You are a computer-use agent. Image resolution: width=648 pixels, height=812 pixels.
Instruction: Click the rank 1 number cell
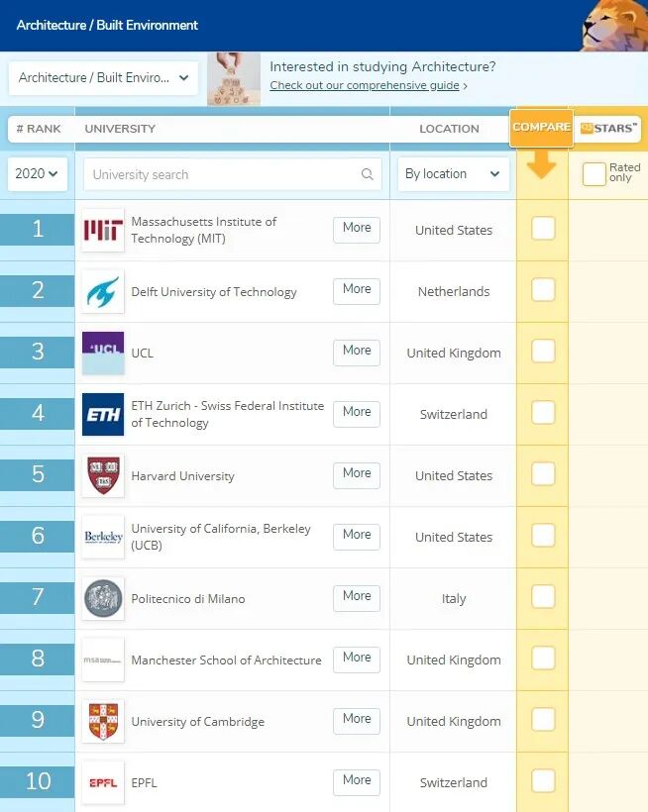38,229
